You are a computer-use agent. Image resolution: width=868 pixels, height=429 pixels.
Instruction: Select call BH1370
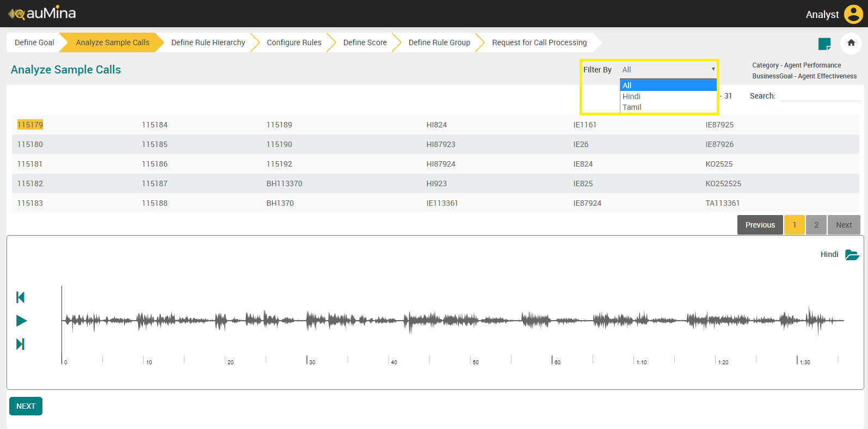point(280,203)
